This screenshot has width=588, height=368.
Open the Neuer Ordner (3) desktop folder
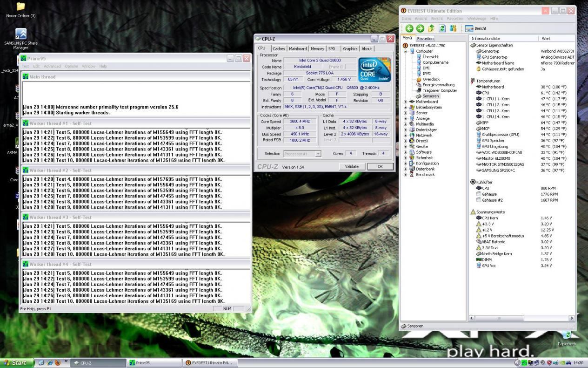click(20, 10)
